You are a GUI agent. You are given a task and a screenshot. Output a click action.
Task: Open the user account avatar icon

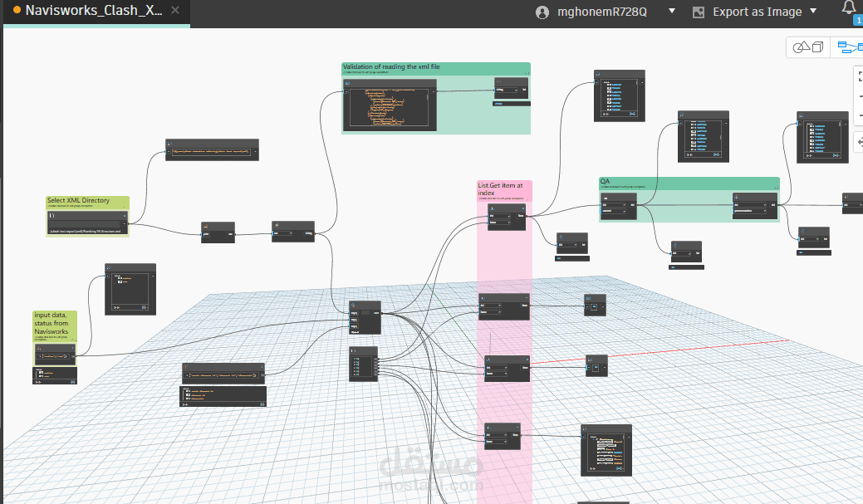542,12
